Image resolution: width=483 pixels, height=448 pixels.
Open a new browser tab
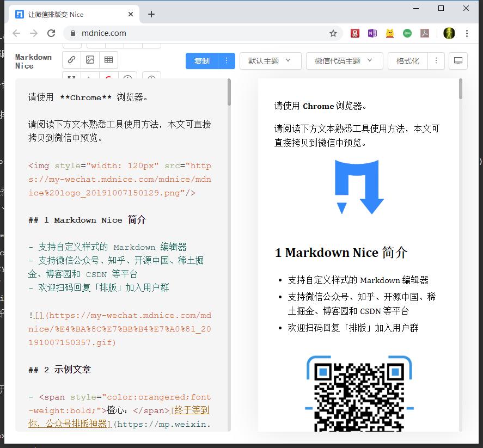tap(151, 14)
